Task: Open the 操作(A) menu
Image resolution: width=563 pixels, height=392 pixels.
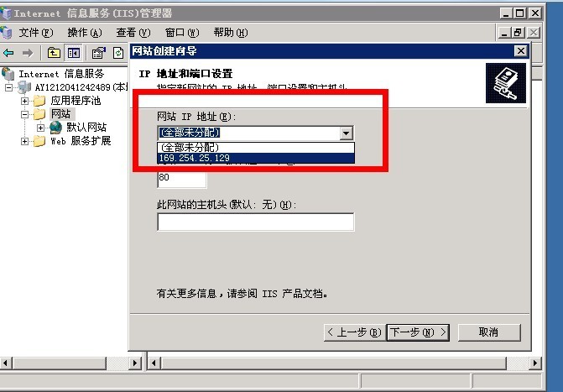Action: [85, 33]
